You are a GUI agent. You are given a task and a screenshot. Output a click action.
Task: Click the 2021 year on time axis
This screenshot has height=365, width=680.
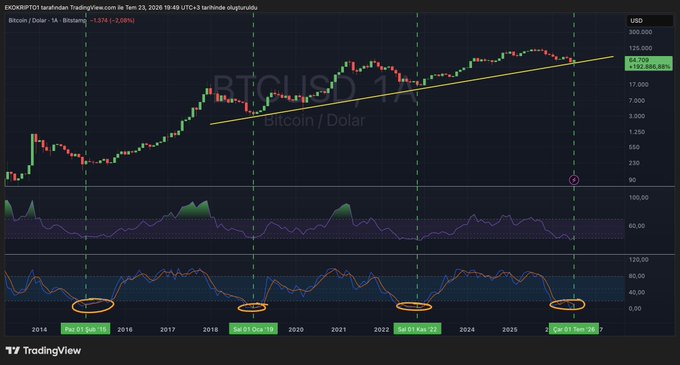[339, 329]
